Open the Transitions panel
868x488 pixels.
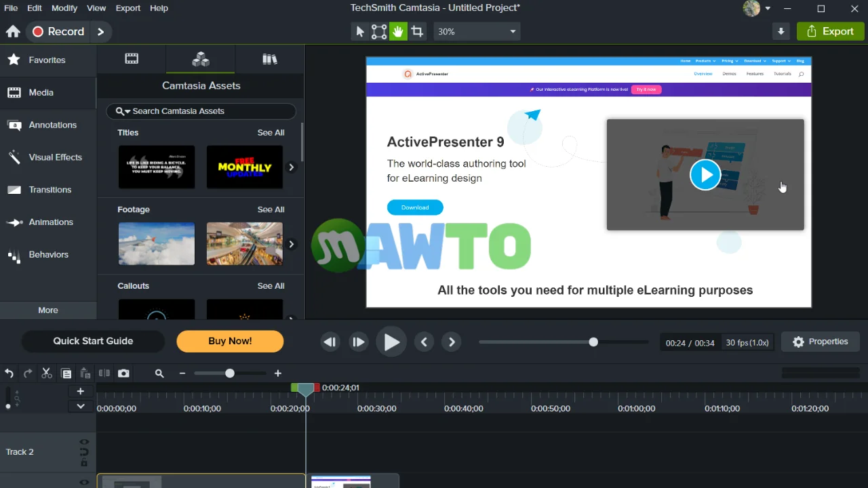coord(48,190)
